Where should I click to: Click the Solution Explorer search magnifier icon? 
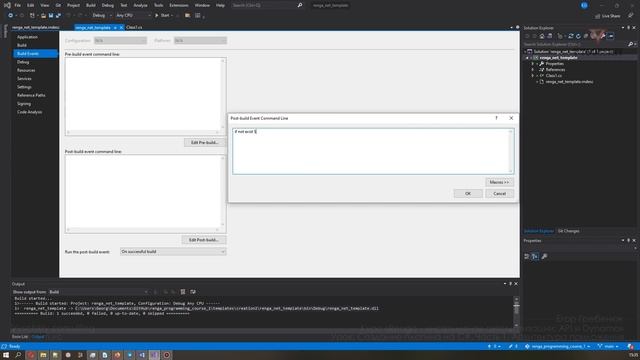pos(631,44)
